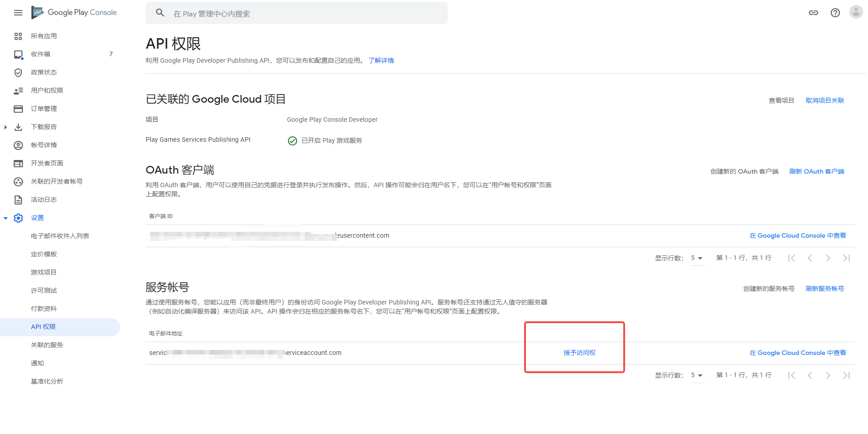Open 所有应用 in sidebar

[x=44, y=36]
